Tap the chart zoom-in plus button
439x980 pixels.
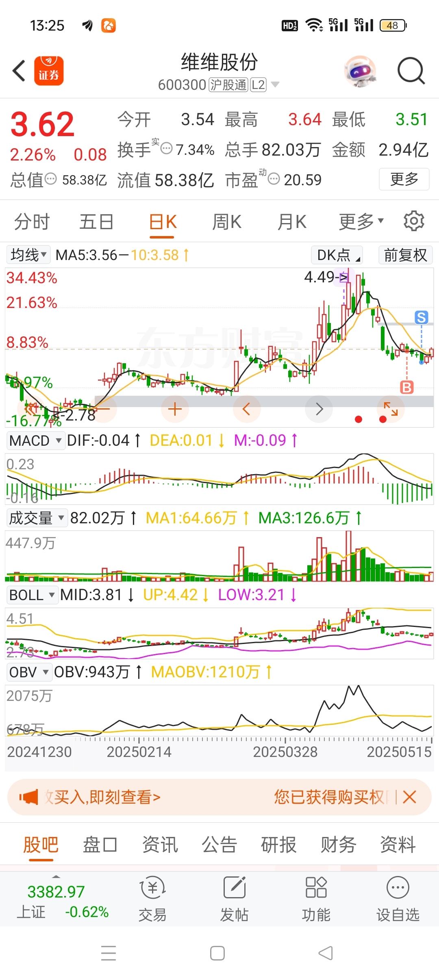point(175,409)
